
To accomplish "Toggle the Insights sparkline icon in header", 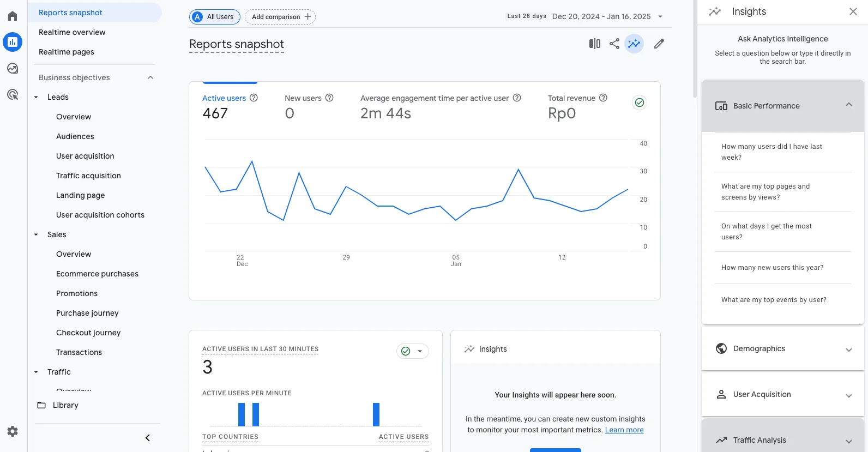I will click(634, 44).
